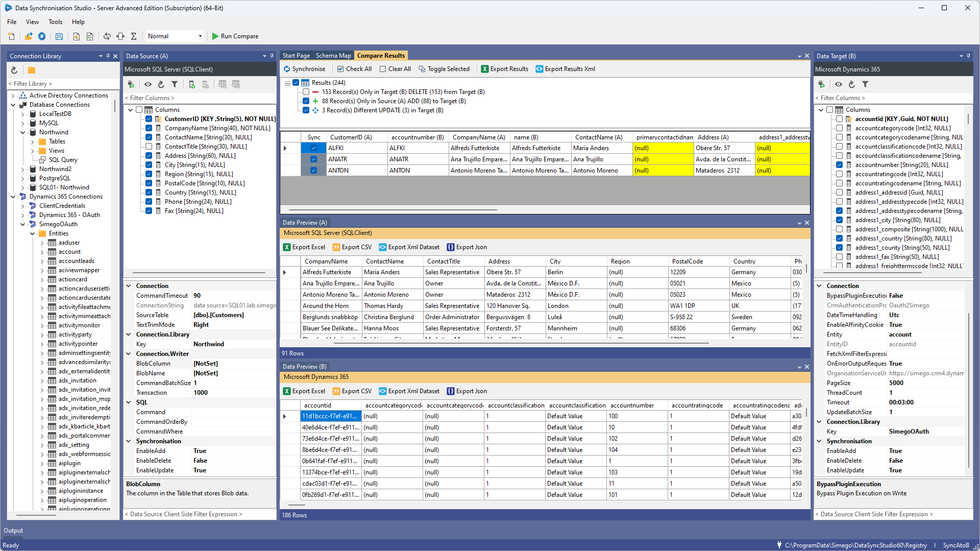Check address1_addressid column in Data Target

[840, 193]
